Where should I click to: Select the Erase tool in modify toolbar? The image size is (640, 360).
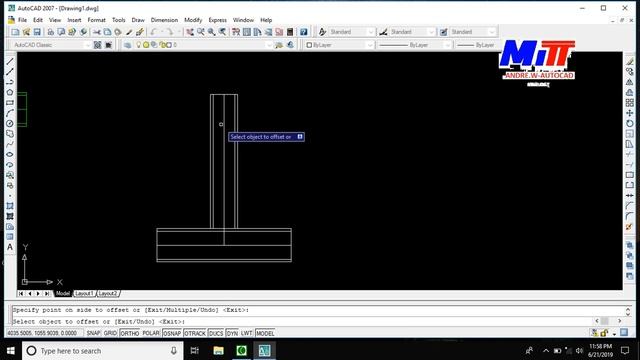[630, 62]
